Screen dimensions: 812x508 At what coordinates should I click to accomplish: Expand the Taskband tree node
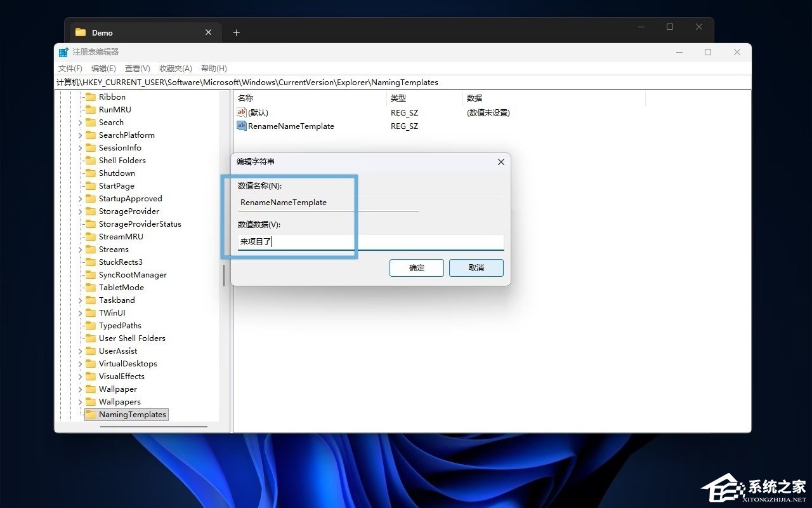[x=79, y=300]
